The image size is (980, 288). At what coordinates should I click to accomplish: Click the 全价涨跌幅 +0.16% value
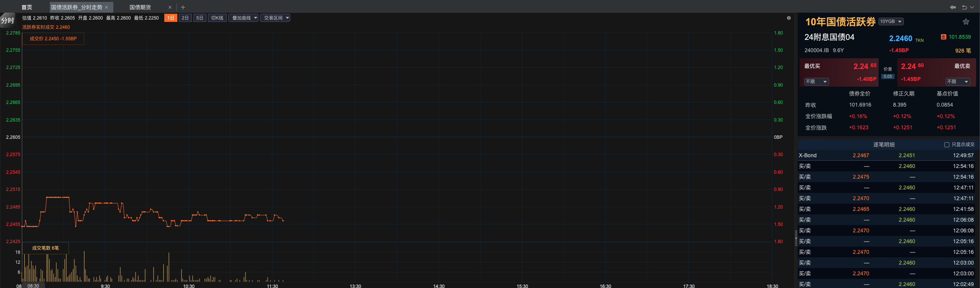858,116
